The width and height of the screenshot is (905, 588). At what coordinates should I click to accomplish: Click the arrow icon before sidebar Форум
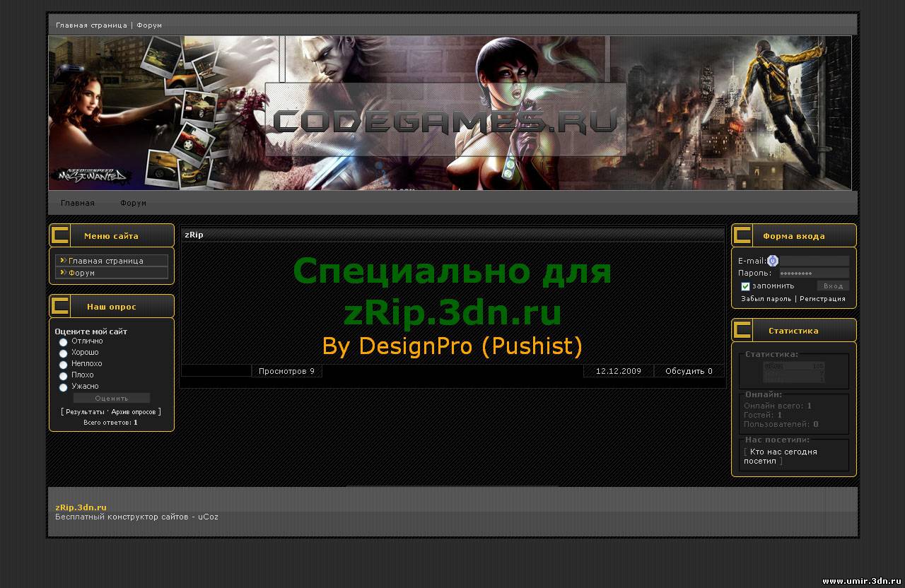click(x=63, y=272)
